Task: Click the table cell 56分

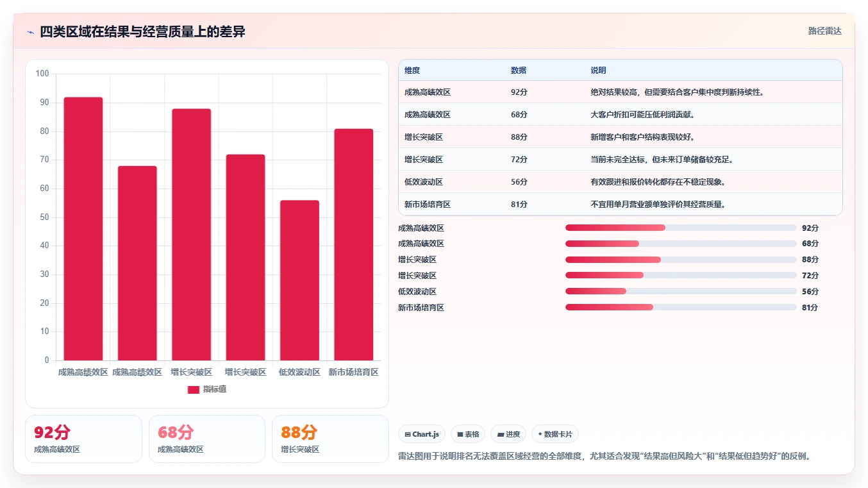Action: [519, 182]
